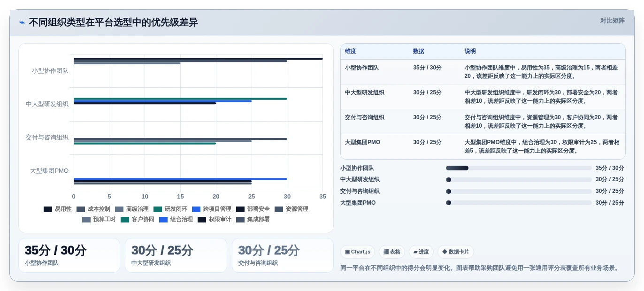Image resolution: width=644 pixels, height=291 pixels.
Task: Toggle the 组合治理 legend entry
Action: (176, 220)
